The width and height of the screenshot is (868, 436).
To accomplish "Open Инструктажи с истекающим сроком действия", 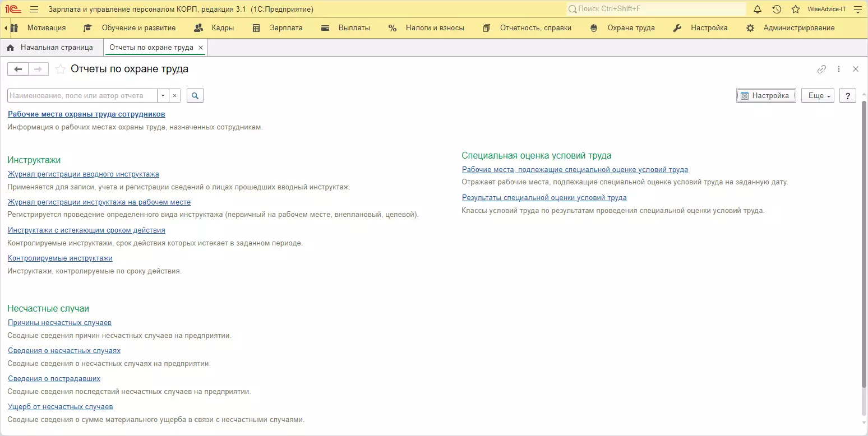I will [86, 230].
